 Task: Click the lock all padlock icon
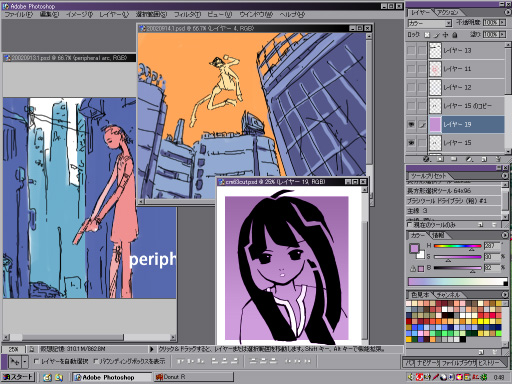pyautogui.click(x=455, y=35)
